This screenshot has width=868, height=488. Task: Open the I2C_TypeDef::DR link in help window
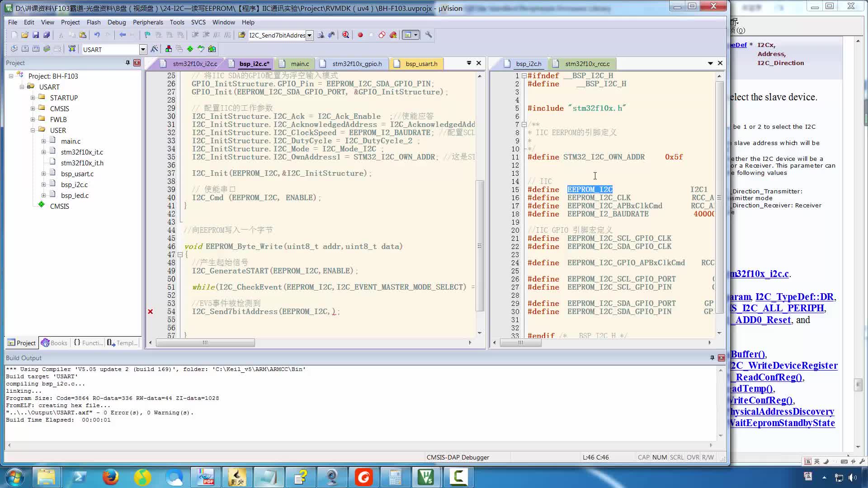795,297
